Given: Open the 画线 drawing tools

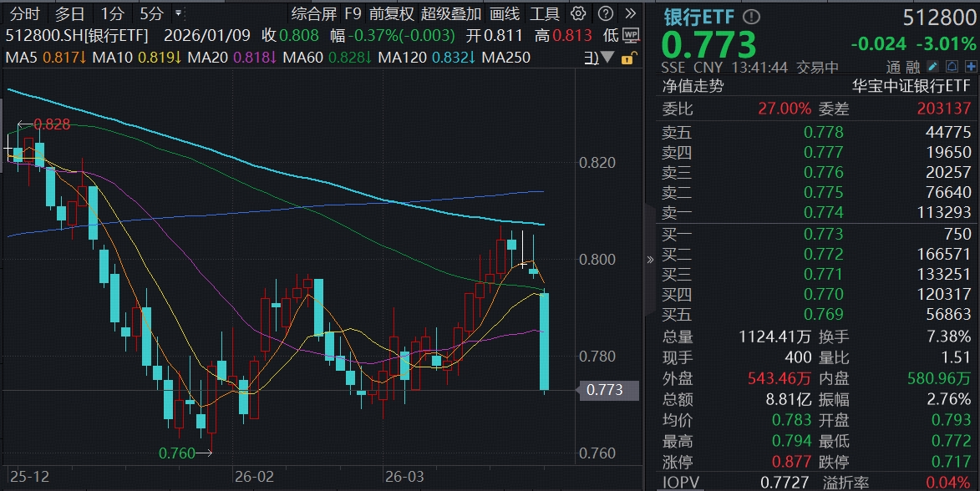Looking at the screenshot, I should click(x=504, y=13).
